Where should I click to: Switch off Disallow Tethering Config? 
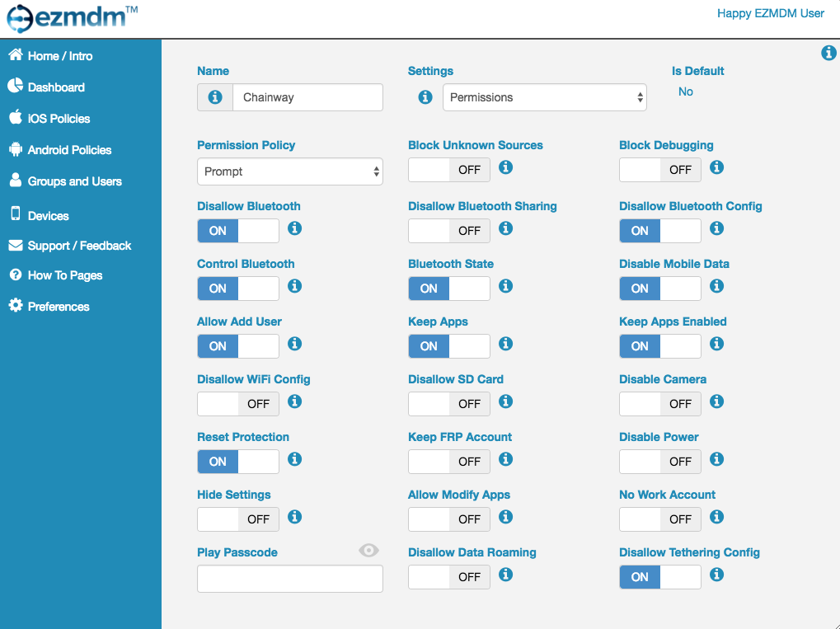tap(660, 577)
